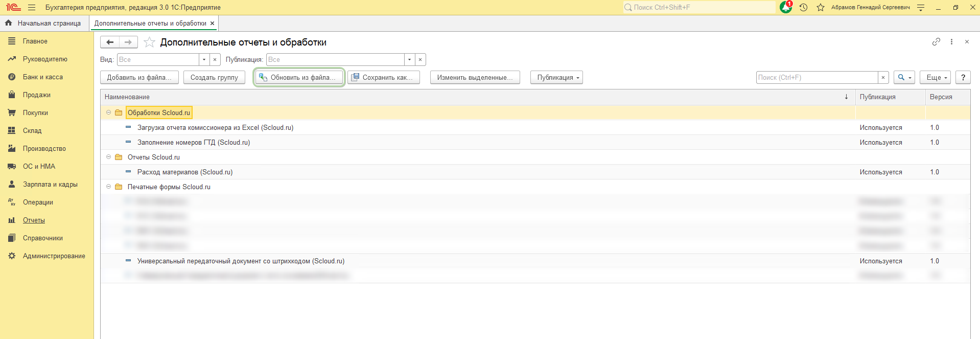
Task: Switch to Начальная страница tab
Action: coord(43,24)
